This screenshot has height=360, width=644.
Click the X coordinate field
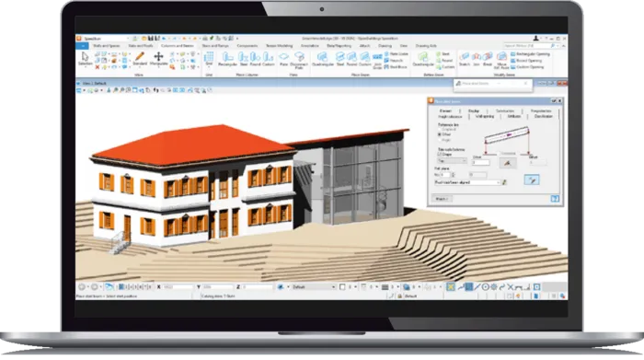coord(178,287)
